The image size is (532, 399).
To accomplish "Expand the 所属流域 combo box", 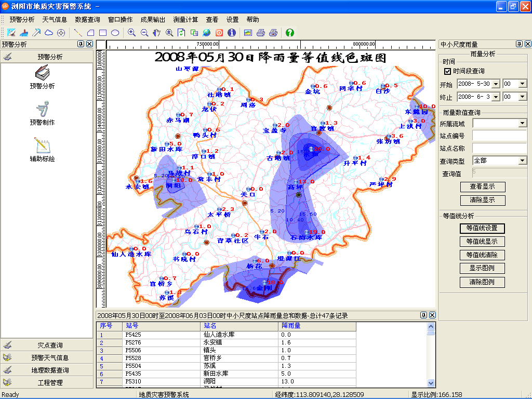I will [x=522, y=124].
